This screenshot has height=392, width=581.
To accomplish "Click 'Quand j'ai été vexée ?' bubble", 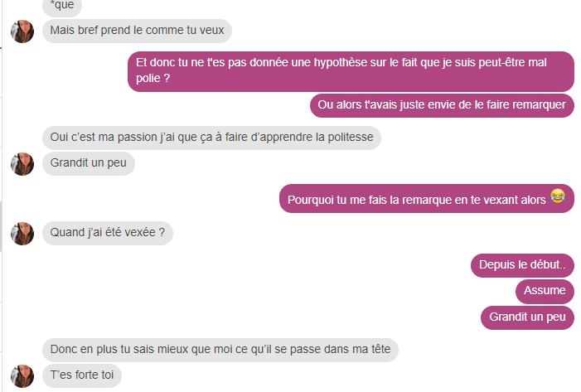I will pos(108,233).
